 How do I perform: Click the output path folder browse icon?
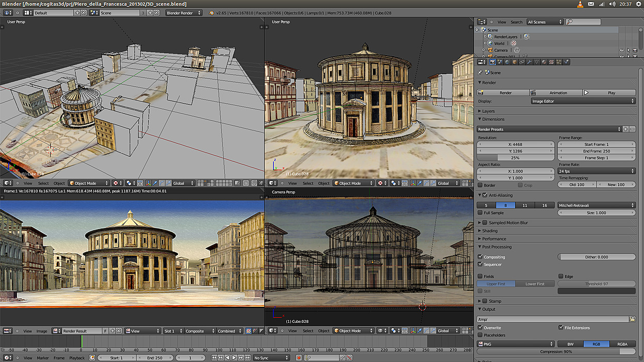(x=632, y=319)
